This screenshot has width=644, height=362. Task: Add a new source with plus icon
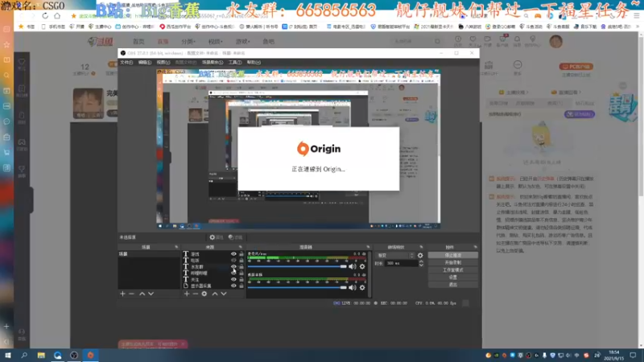click(x=187, y=294)
